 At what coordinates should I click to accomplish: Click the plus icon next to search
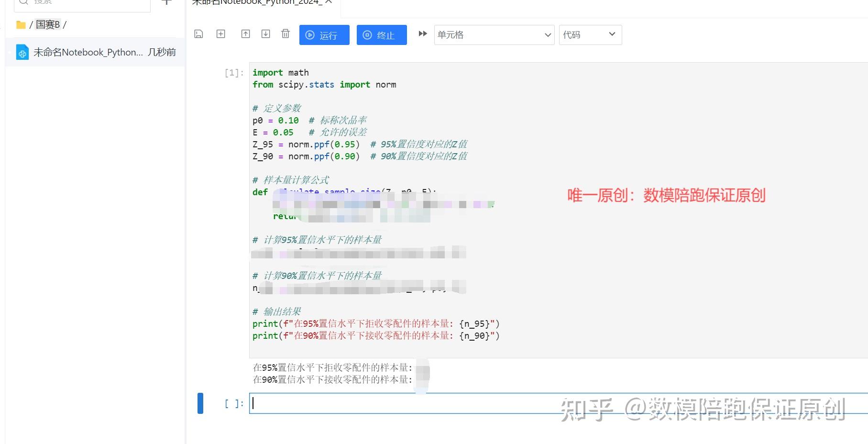166,2
